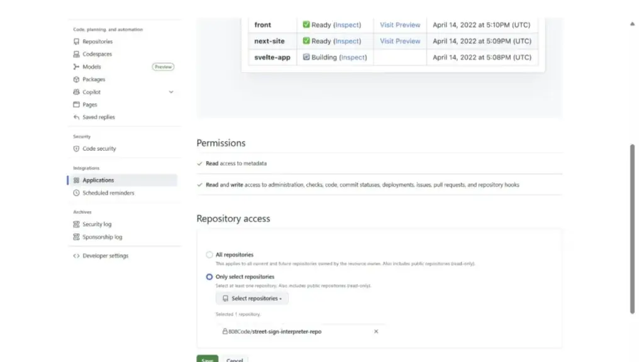Viewport: 644px width, 362px height.
Task: Click Inspect link in svelte-app row
Action: 353,57
